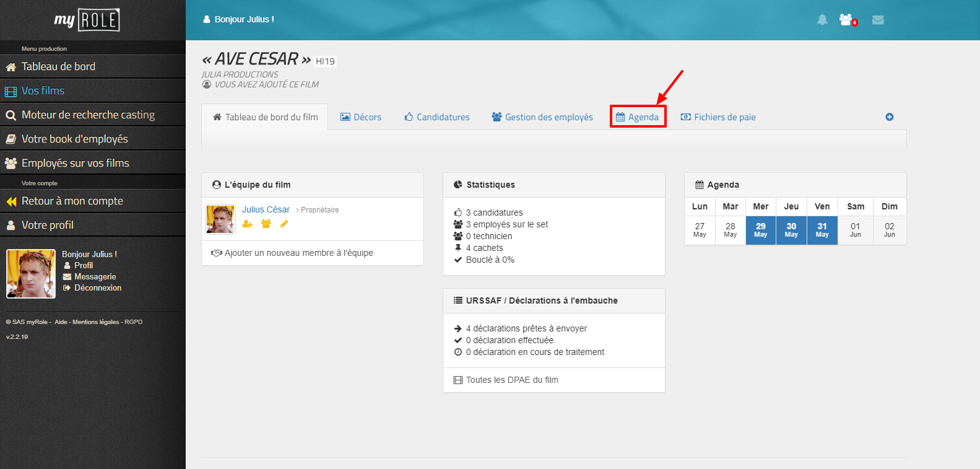Image resolution: width=980 pixels, height=469 pixels.
Task: Click the group icon under Julius César
Action: tap(266, 224)
